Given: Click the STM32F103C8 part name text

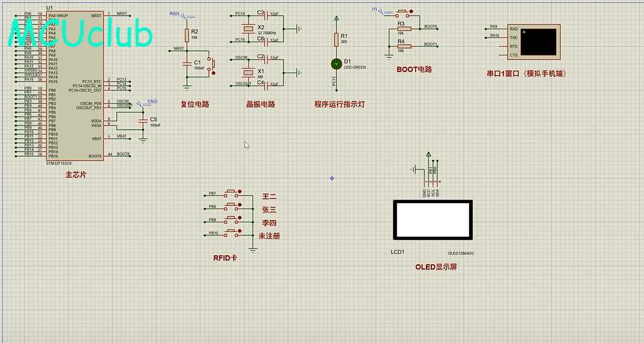Looking at the screenshot, I should 59,163.
